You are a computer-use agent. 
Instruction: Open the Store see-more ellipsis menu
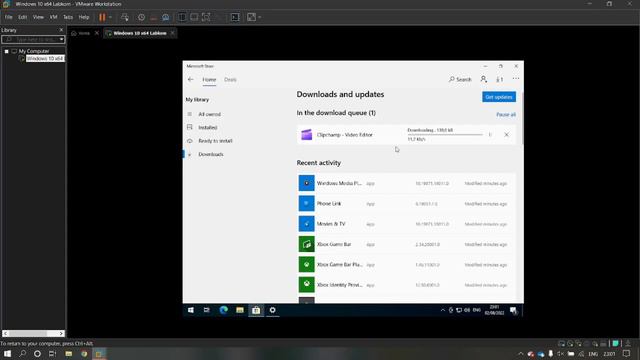[x=516, y=79]
